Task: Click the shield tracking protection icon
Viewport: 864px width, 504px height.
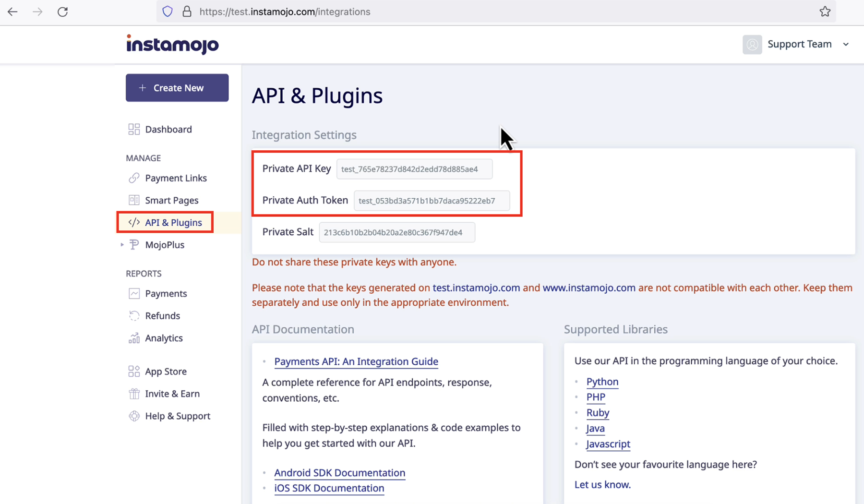Action: (167, 12)
